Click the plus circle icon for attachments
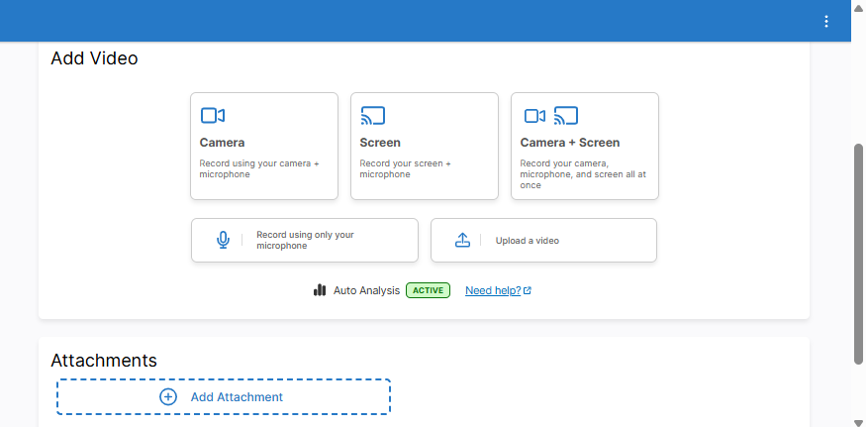The height and width of the screenshot is (427, 868). (168, 396)
